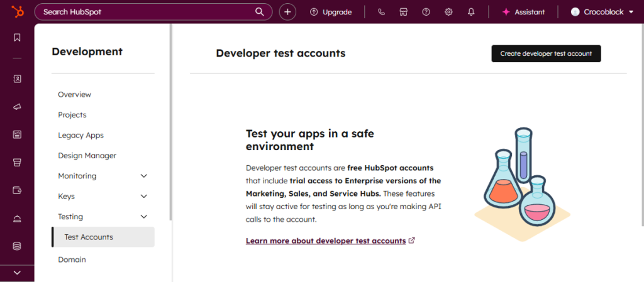644x282 pixels.
Task: Click the Developer test accounts heading
Action: pos(280,53)
